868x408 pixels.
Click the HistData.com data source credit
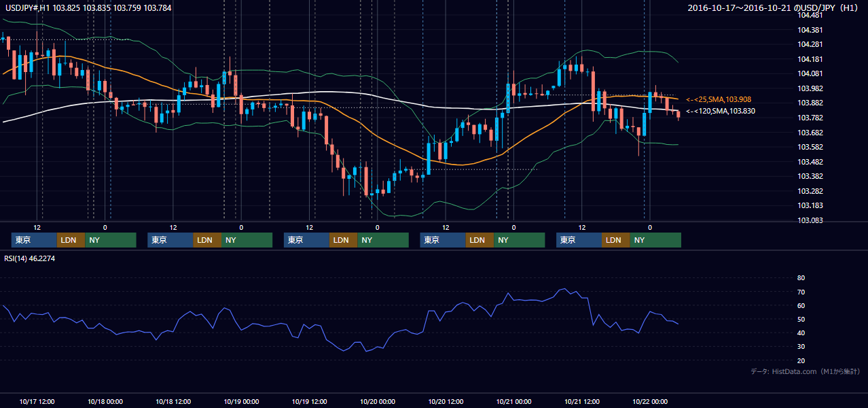coord(806,371)
